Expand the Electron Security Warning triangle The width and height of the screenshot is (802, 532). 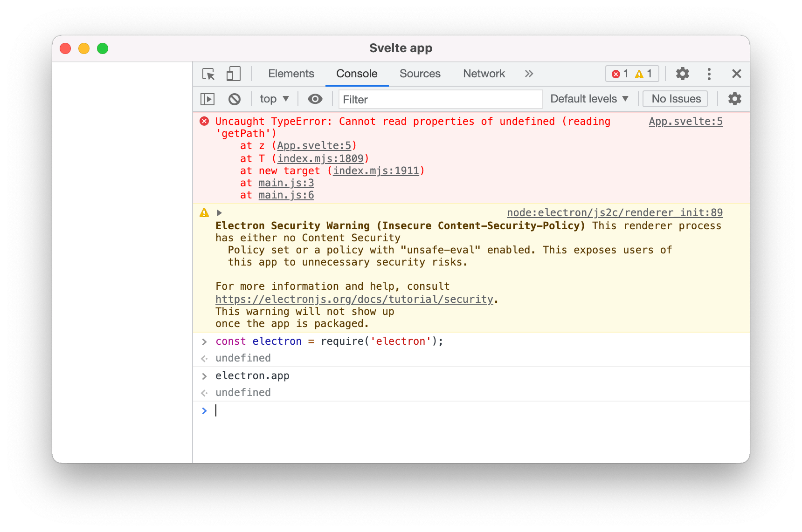219,213
